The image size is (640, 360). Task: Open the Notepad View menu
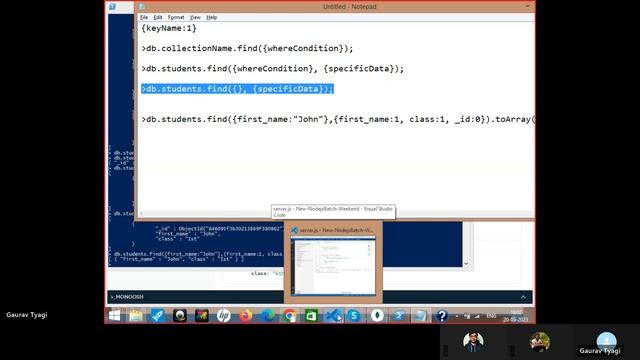[195, 17]
